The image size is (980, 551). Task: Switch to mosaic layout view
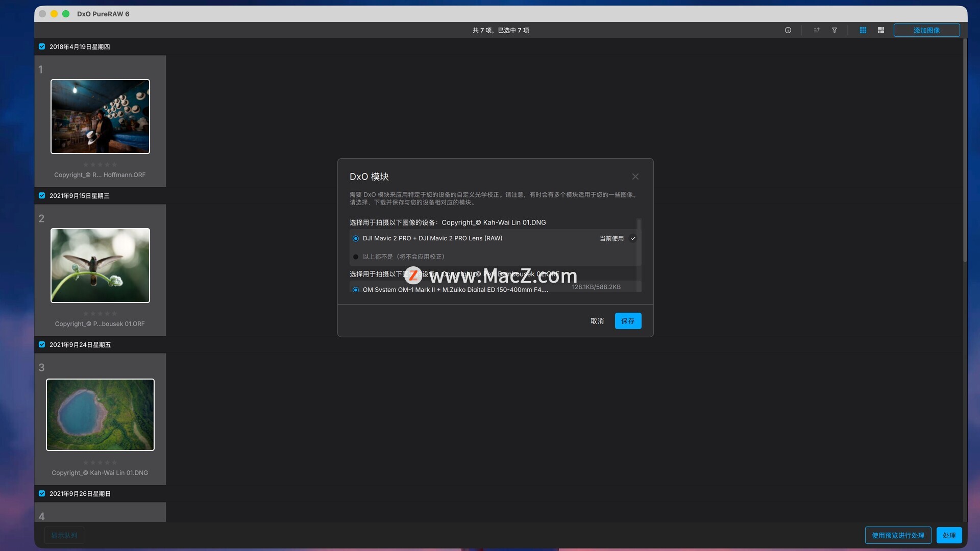coord(881,30)
